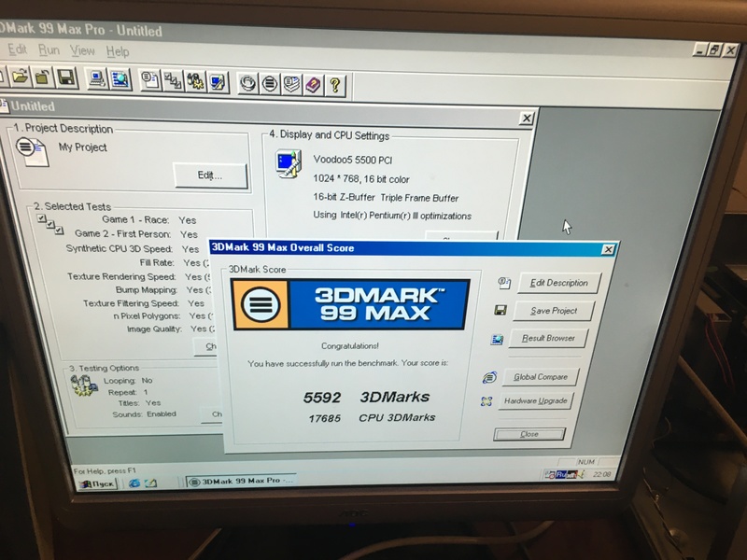Close the Untitled project window with X
The width and height of the screenshot is (747, 560).
point(527,119)
